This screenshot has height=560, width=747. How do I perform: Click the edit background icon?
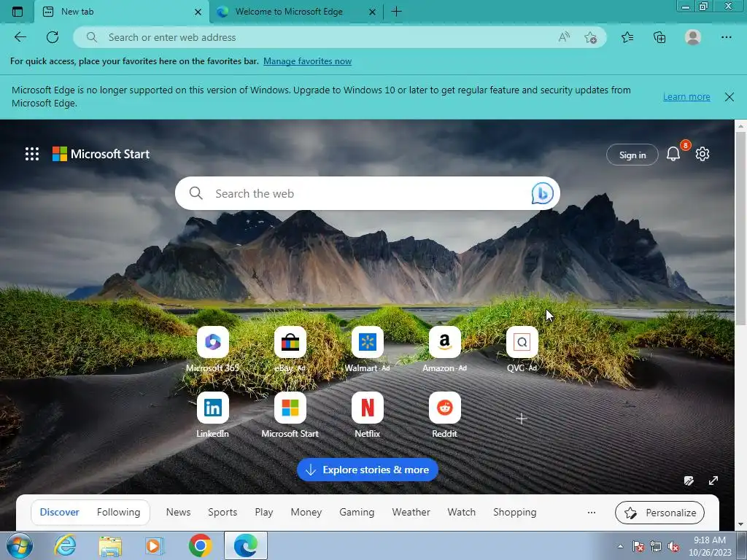tap(689, 481)
